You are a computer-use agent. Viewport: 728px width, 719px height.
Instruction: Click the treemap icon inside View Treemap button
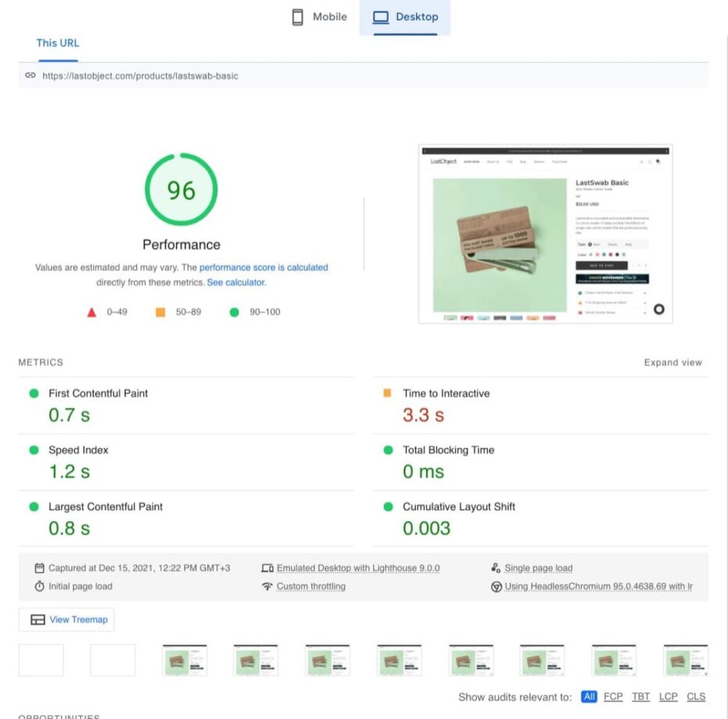(x=36, y=619)
